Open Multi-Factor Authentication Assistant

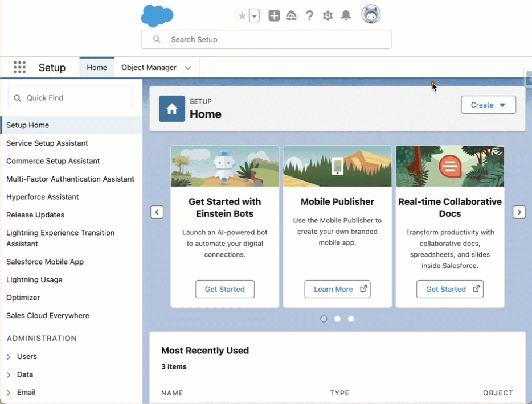(x=70, y=179)
